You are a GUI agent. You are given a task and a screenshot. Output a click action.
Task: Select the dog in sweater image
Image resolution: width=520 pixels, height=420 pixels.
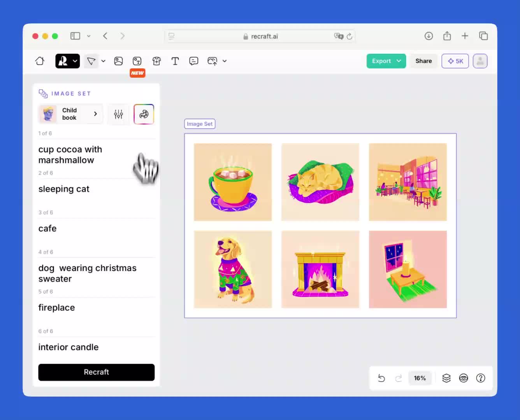(233, 269)
